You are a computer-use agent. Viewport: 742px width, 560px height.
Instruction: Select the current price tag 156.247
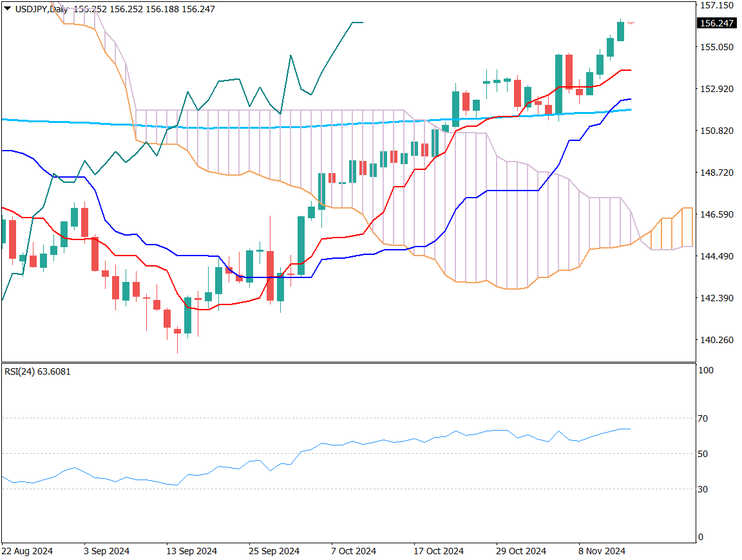(x=716, y=23)
